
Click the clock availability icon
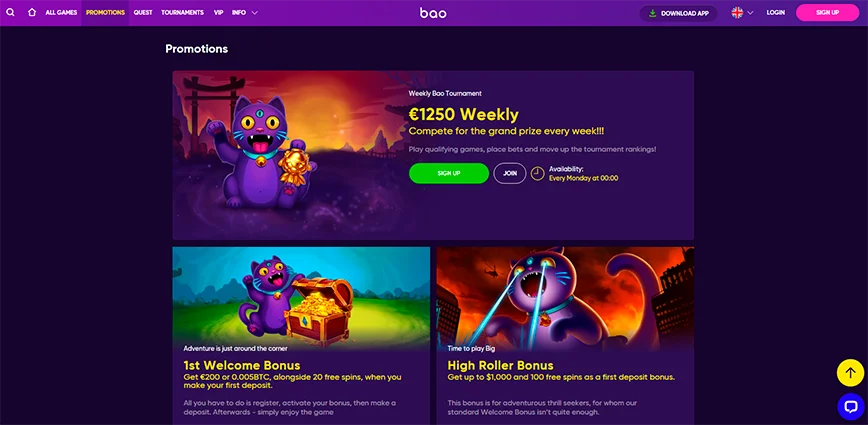click(538, 174)
